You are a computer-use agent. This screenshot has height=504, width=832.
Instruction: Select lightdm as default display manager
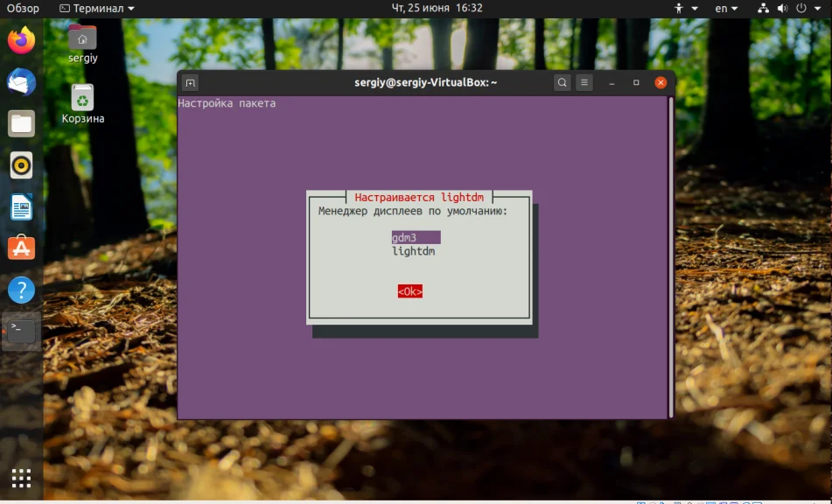coord(413,251)
